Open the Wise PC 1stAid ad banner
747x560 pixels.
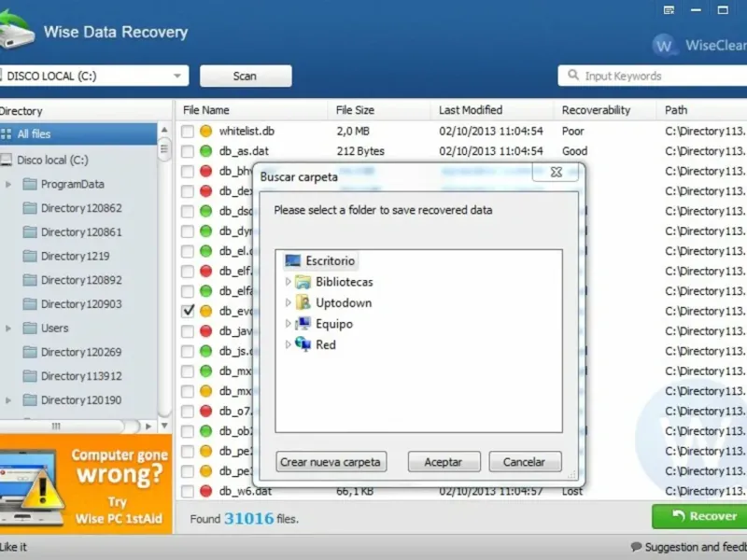point(86,484)
